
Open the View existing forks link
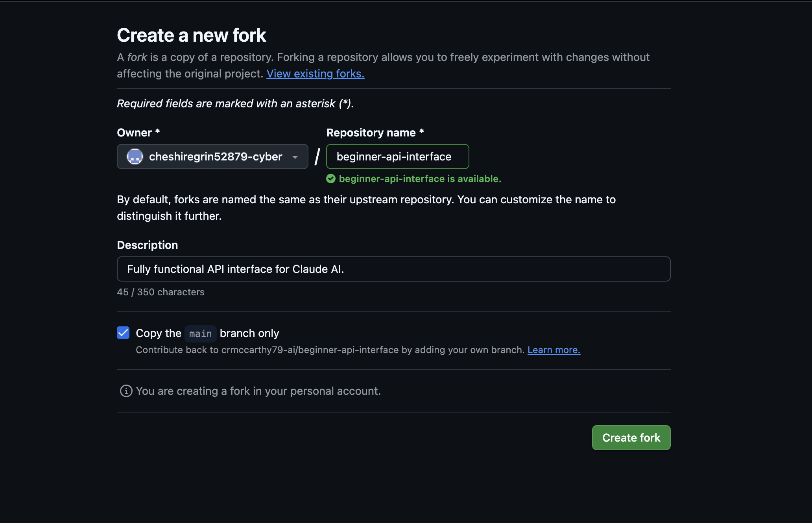(316, 74)
